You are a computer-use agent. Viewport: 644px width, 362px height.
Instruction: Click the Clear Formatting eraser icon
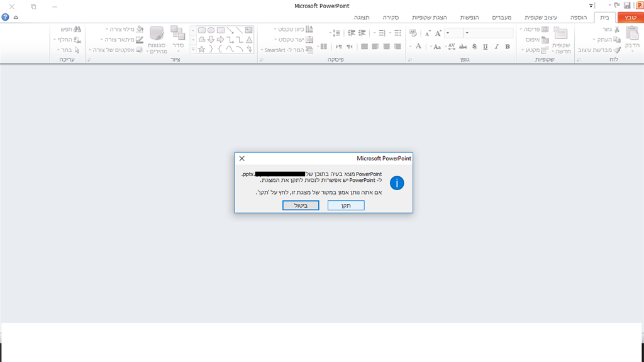point(413,33)
